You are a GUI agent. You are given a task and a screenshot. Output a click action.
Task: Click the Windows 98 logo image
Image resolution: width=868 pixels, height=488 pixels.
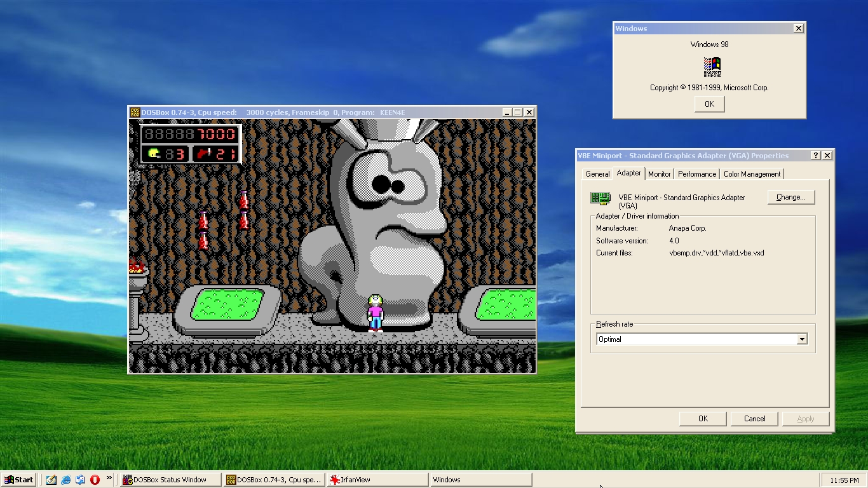coord(712,67)
